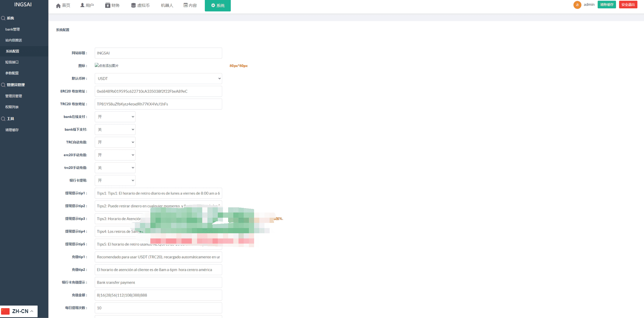Click the ERC20 收款地址 input field
Screen dimensions: 644x318
click(x=158, y=91)
